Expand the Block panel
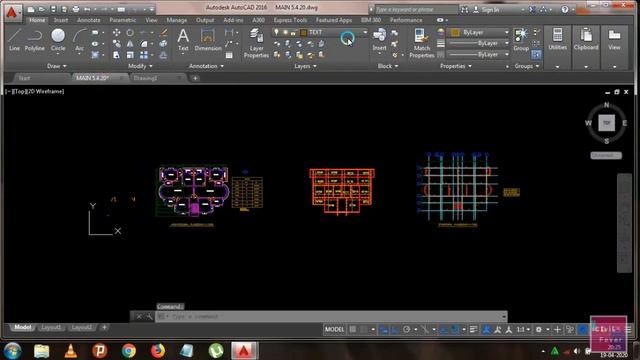The height and width of the screenshot is (360, 640). [x=387, y=66]
